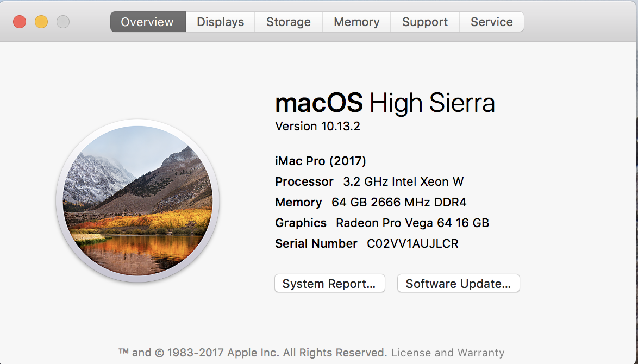The image size is (638, 364).
Task: Click the 64 GB 2666 MHz DDR4 text
Action: (399, 203)
